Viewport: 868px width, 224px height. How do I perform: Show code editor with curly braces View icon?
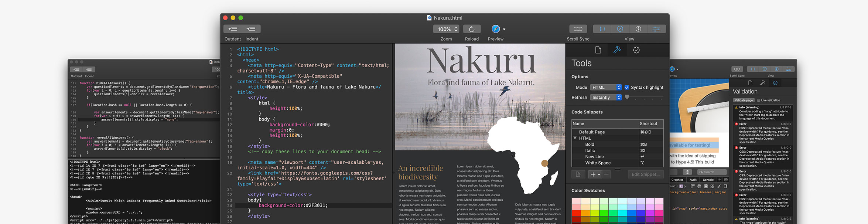tap(602, 29)
